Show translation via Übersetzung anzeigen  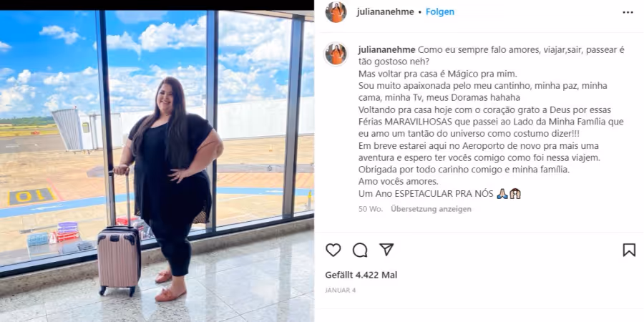(x=431, y=209)
